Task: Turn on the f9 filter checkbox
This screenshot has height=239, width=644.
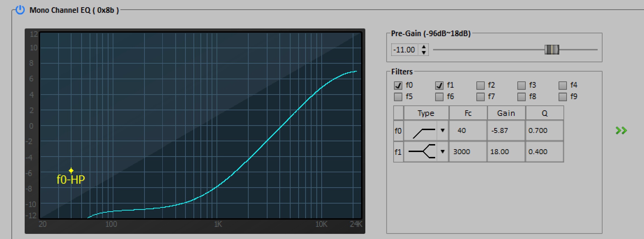Action: (x=563, y=97)
